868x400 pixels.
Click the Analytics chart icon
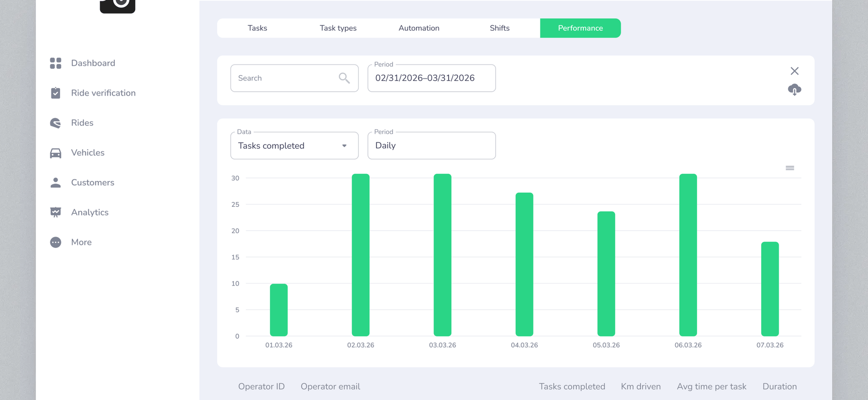tap(56, 212)
